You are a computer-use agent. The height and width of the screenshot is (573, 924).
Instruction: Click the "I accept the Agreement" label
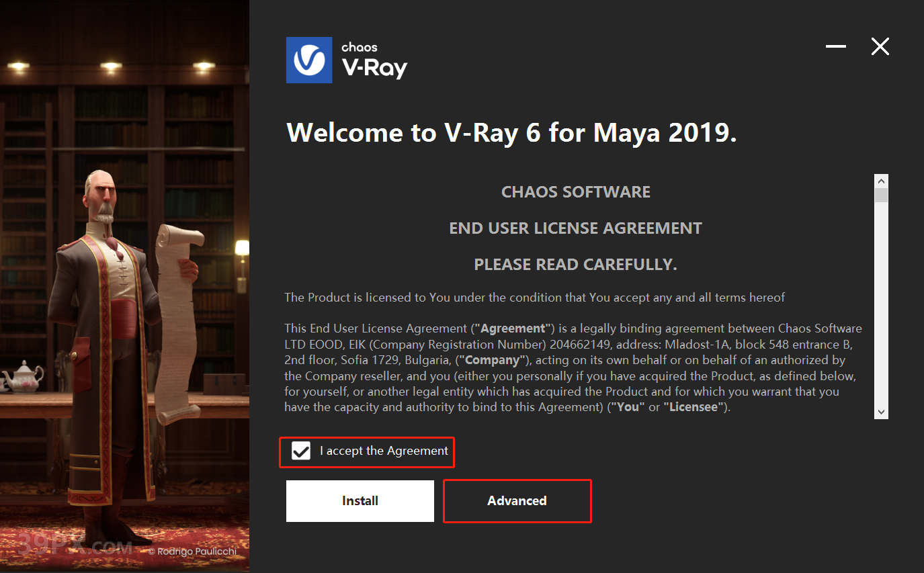point(384,451)
